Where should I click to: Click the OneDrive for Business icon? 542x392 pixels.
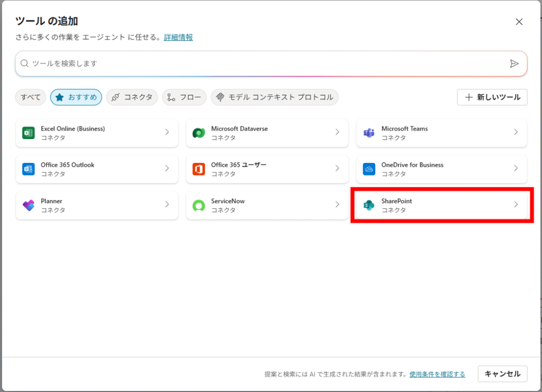click(x=369, y=169)
